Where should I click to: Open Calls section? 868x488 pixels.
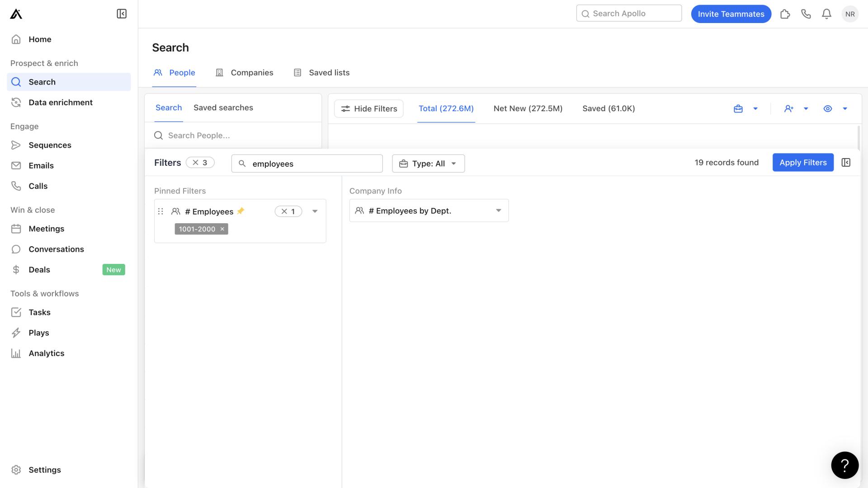[x=69, y=186]
